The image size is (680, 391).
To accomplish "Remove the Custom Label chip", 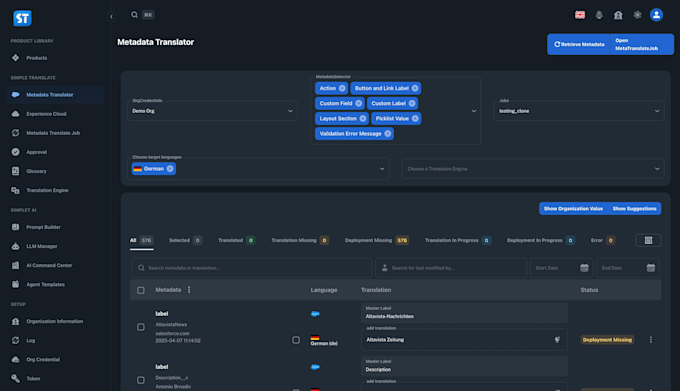I will 412,104.
